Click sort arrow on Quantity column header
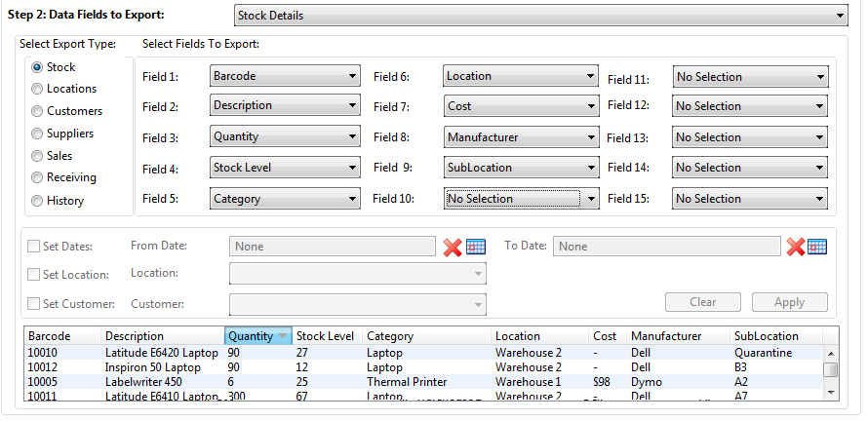868x421 pixels. point(282,336)
